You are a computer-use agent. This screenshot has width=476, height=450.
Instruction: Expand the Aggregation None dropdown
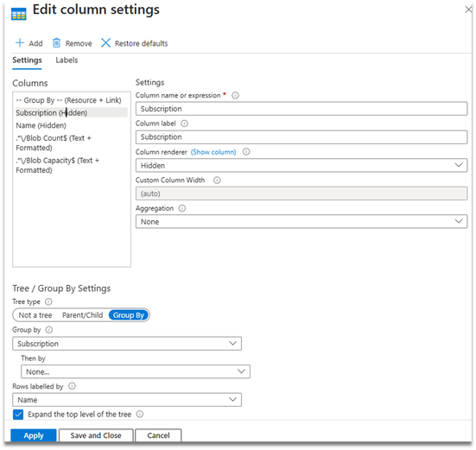point(301,222)
